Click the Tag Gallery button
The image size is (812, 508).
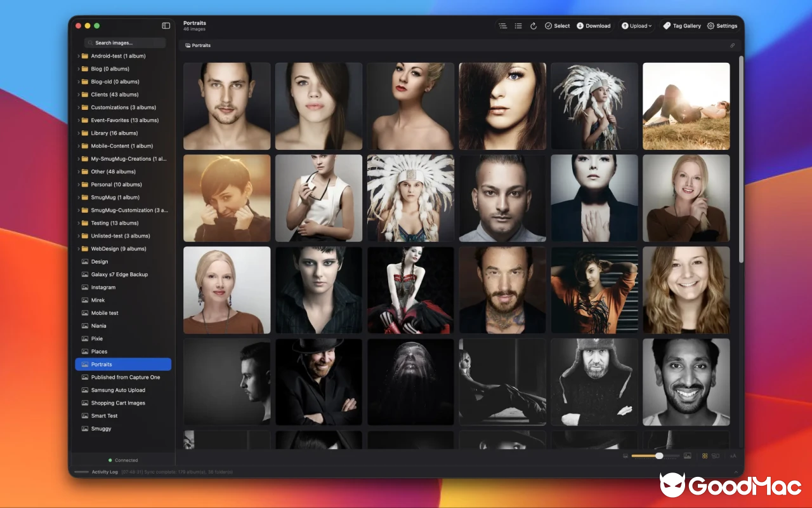coord(682,26)
